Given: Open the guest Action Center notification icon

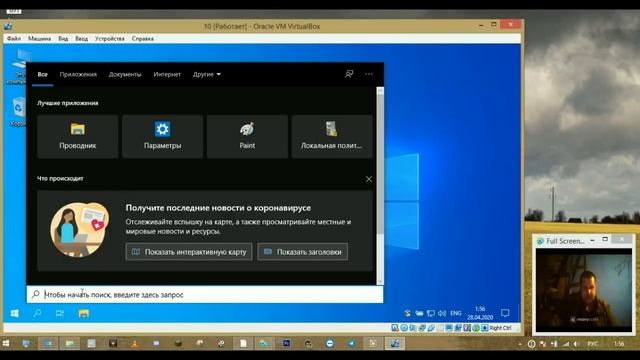Looking at the screenshot, I should click(x=505, y=313).
